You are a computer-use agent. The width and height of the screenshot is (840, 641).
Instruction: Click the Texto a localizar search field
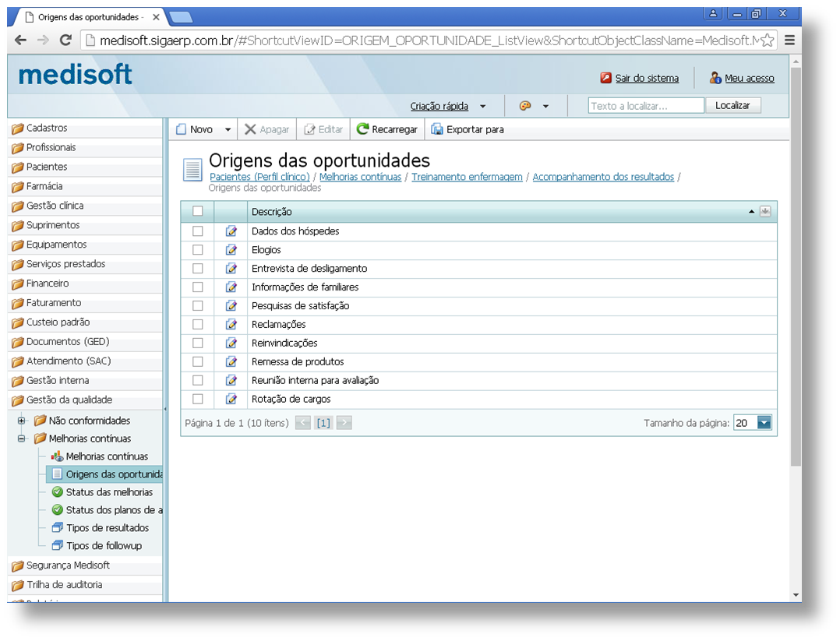(646, 106)
